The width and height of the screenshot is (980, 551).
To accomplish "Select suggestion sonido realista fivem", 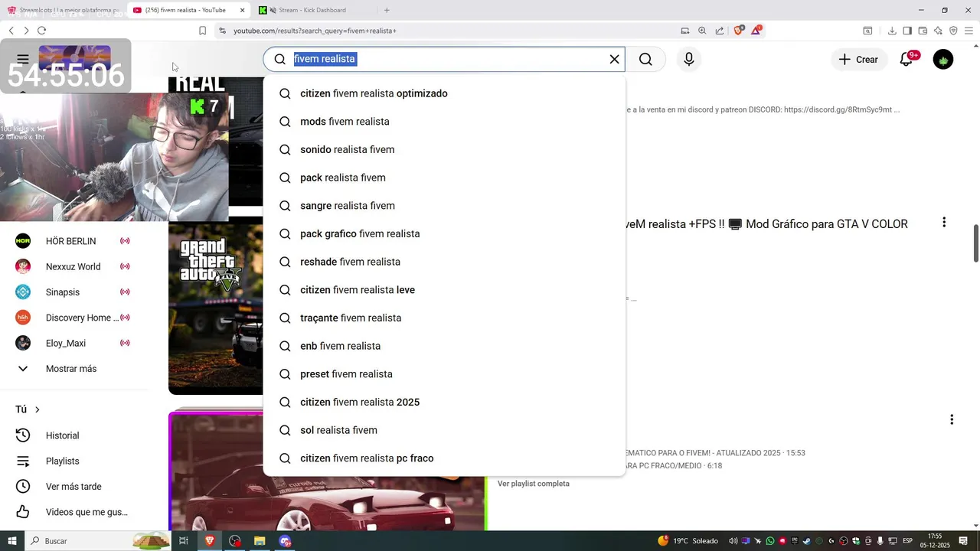I will 444,149.
